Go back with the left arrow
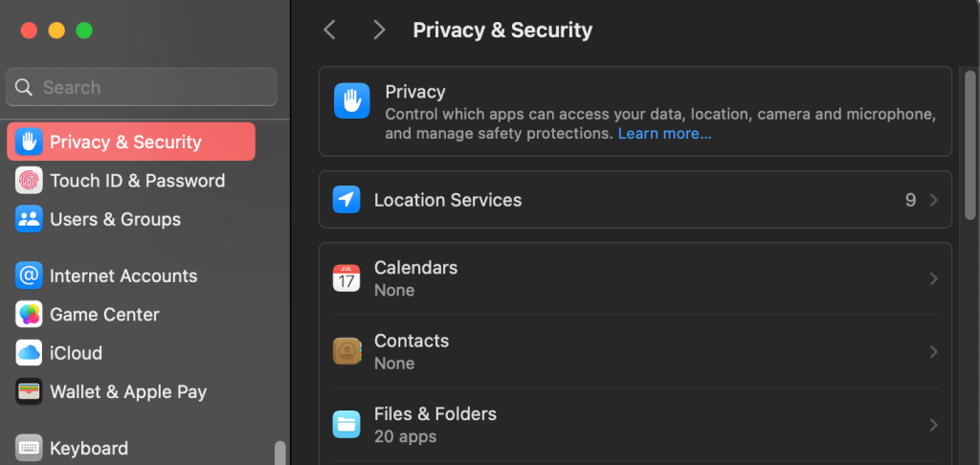 (330, 30)
